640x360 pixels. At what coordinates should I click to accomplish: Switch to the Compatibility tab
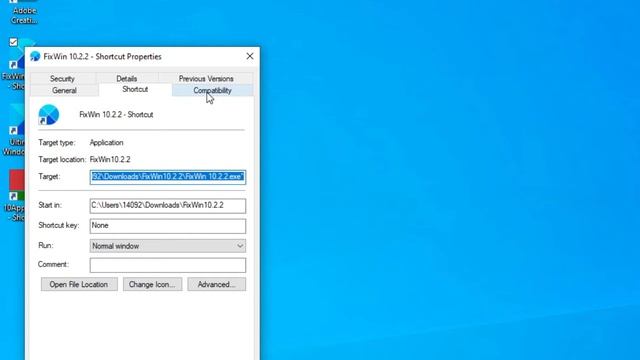(x=212, y=90)
